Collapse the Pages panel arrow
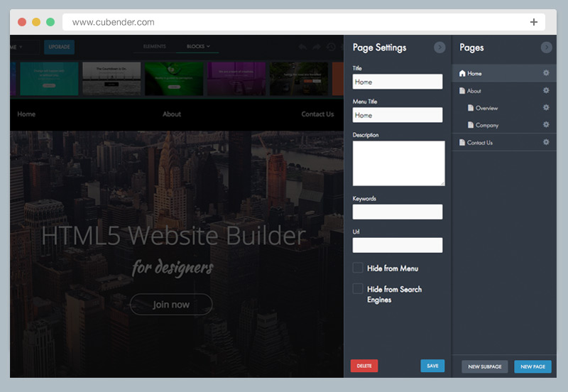Viewport: 568px width, 392px height. [x=546, y=47]
